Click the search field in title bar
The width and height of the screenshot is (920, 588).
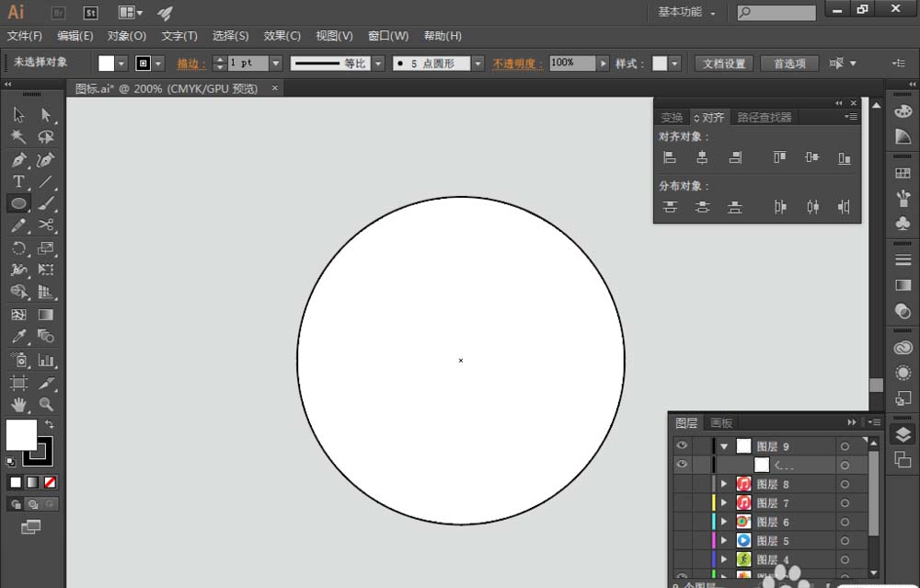pyautogui.click(x=776, y=12)
